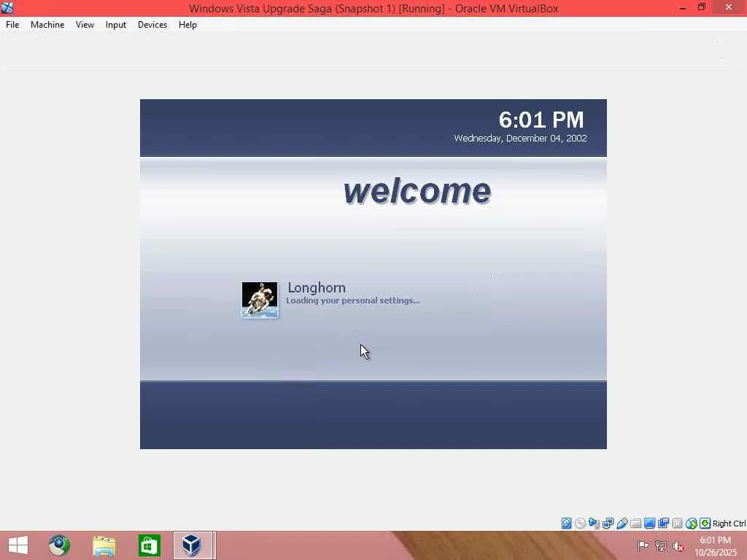Click the network tray icon
Image resolution: width=747 pixels, height=560 pixels.
(x=660, y=545)
